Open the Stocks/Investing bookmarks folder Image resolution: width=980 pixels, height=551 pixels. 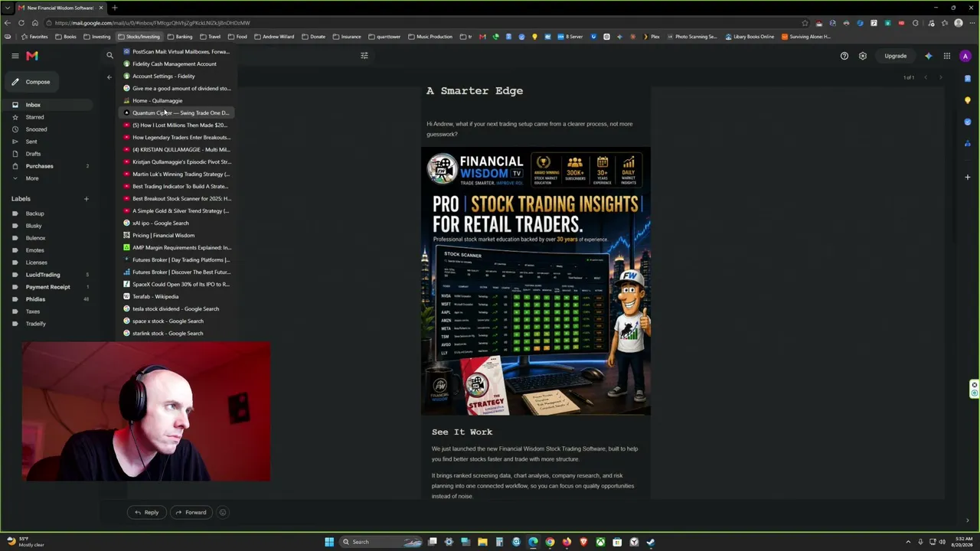139,37
